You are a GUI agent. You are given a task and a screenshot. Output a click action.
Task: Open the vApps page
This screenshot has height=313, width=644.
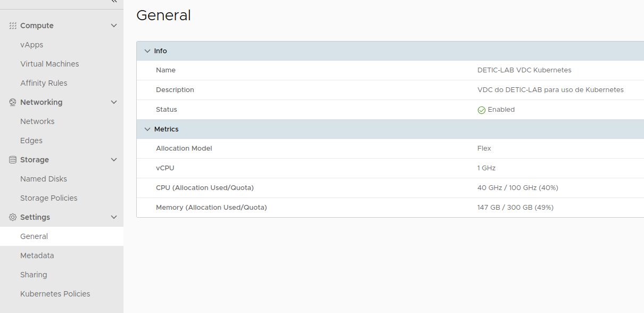coord(31,45)
